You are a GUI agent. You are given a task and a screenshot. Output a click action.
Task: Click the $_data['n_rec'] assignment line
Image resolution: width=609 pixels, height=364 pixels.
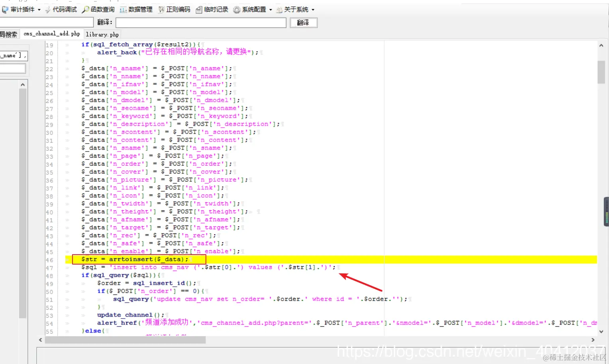pos(149,236)
